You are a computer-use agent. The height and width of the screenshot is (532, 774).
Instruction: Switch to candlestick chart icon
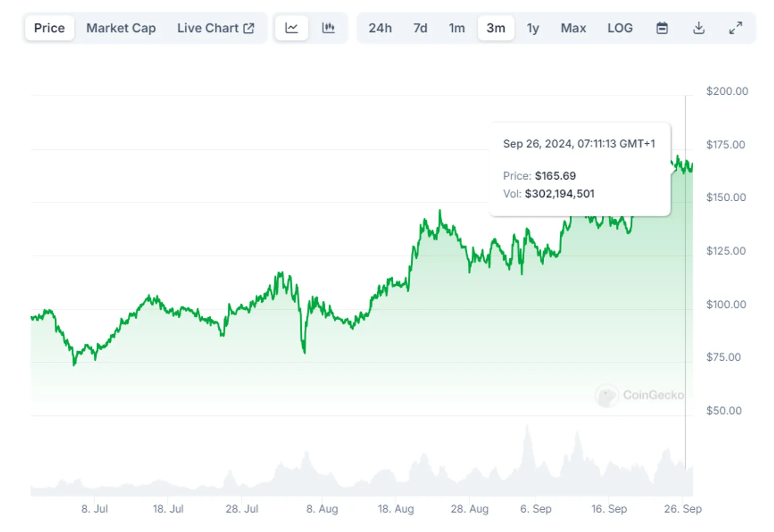pos(328,28)
